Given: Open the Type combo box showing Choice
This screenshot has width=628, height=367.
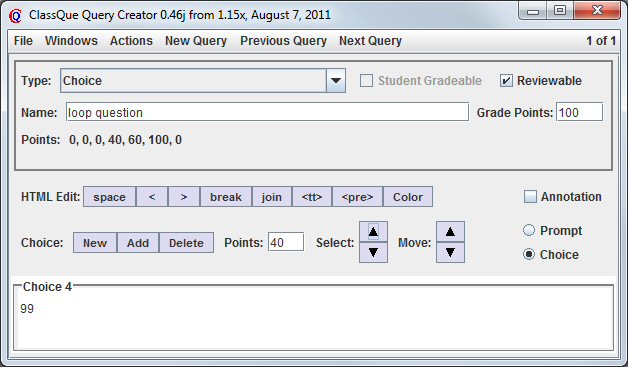Looking at the screenshot, I should point(203,81).
